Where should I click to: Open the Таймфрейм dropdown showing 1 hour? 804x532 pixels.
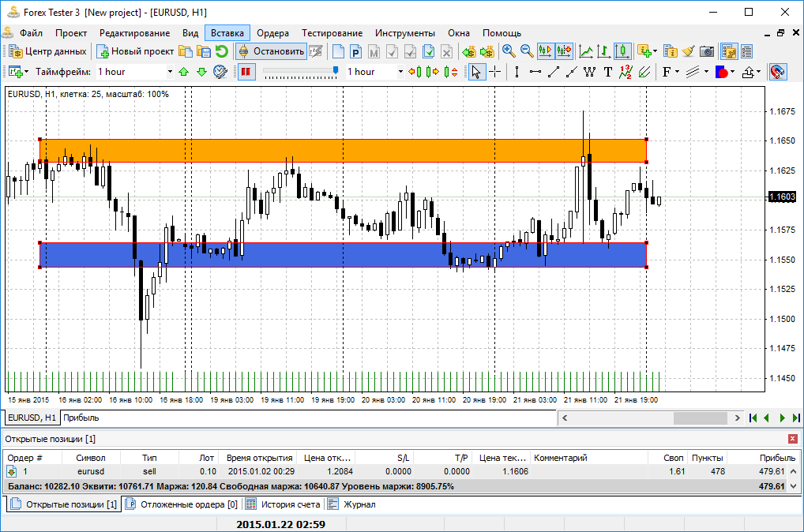[134, 72]
